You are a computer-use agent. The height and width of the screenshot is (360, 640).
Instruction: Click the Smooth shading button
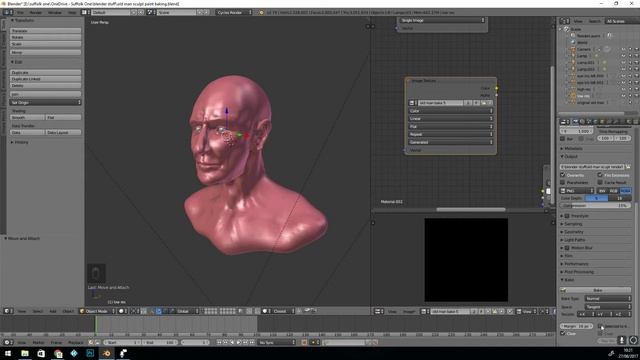tap(27, 118)
